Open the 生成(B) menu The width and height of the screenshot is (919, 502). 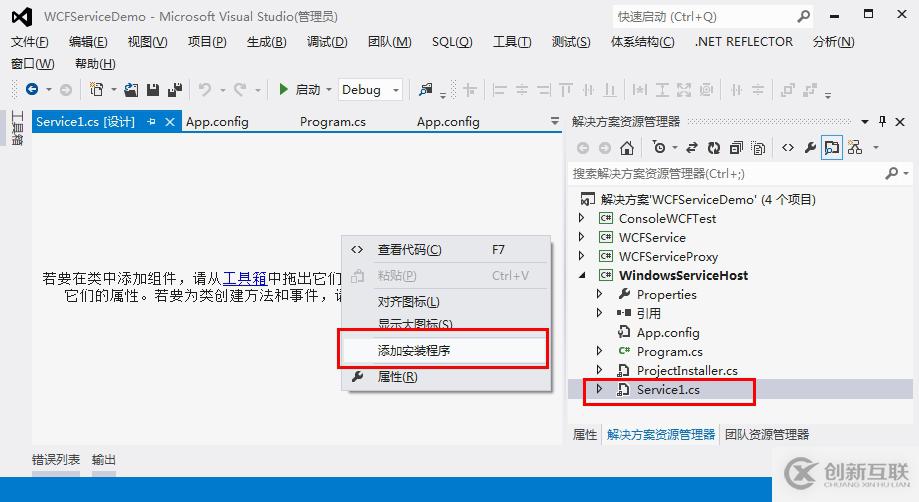pos(267,42)
